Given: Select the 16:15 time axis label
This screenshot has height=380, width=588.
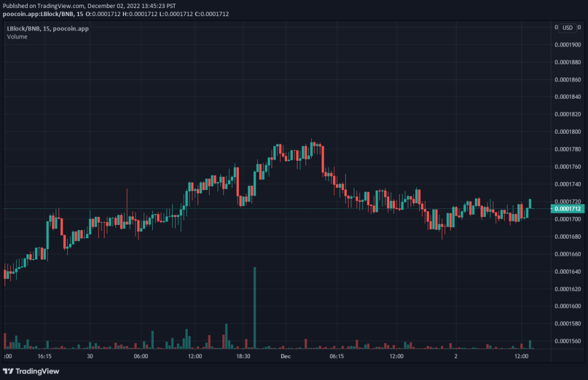Looking at the screenshot, I should click(x=45, y=356).
